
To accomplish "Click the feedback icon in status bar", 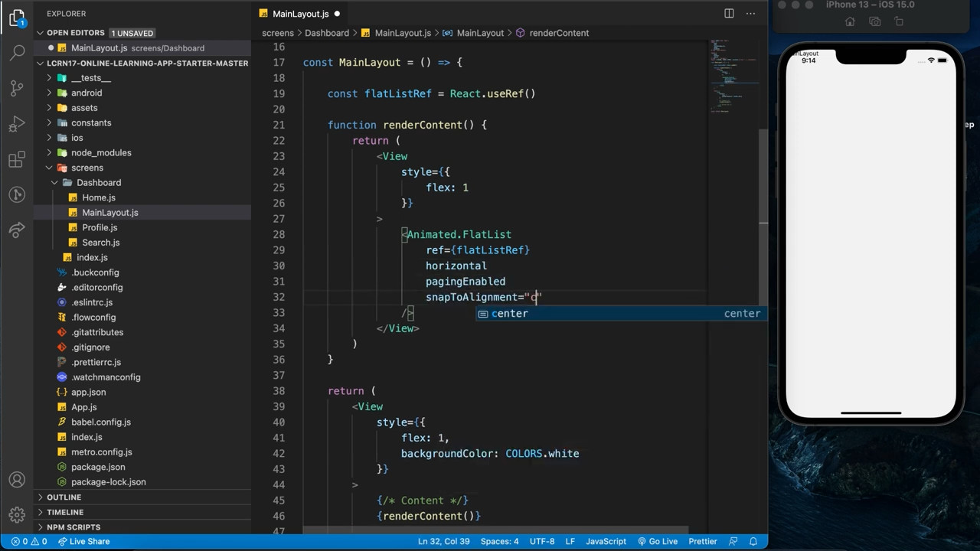I will (x=733, y=541).
